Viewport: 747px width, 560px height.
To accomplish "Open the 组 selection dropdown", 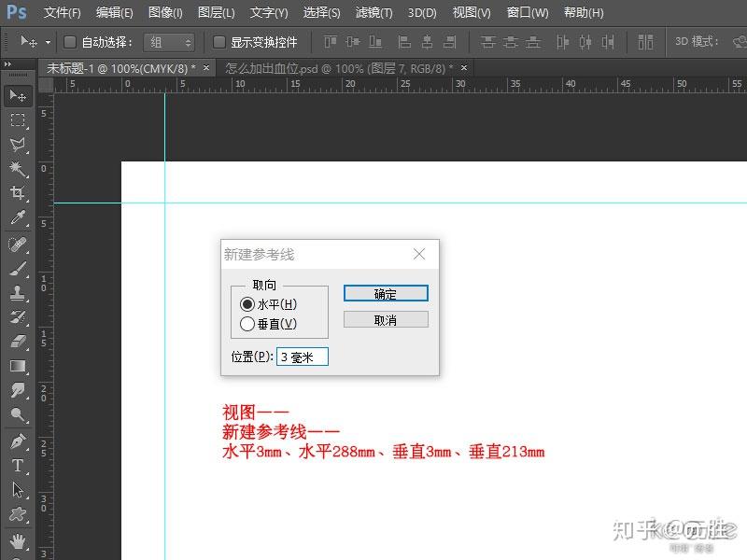I will pyautogui.click(x=169, y=42).
